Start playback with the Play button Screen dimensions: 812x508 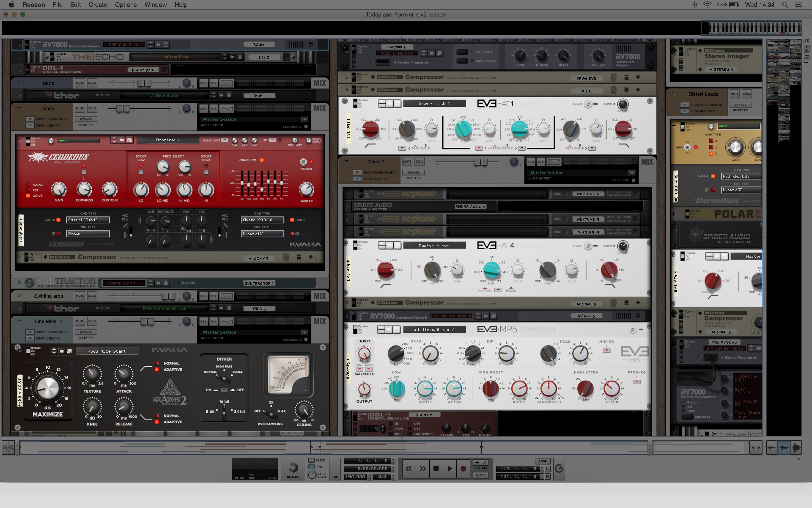450,468
